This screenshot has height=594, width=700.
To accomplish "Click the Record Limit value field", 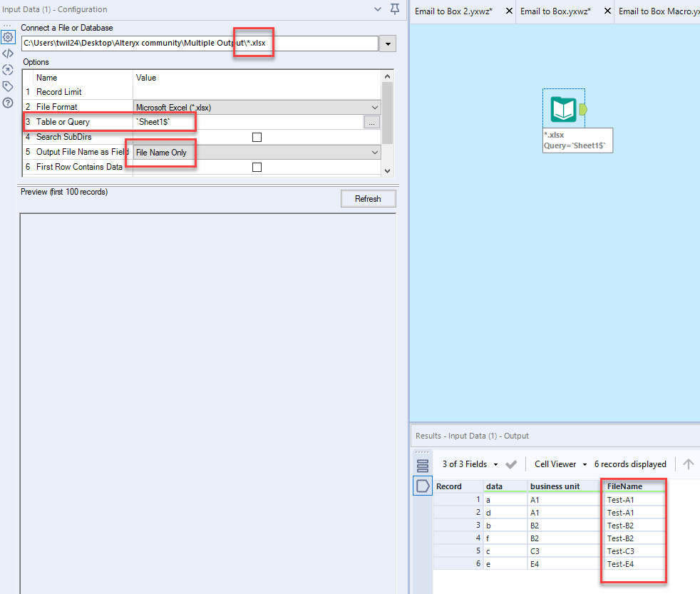I will (257, 92).
